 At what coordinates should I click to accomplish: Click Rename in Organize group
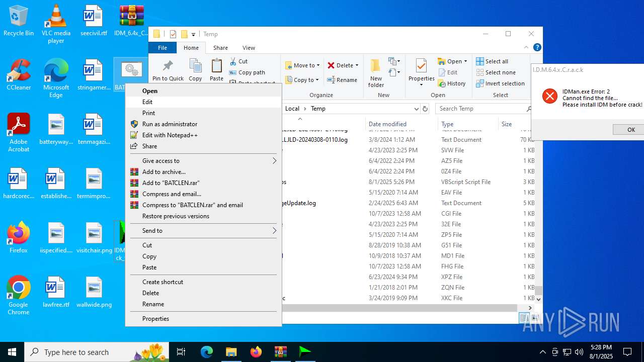pos(342,80)
